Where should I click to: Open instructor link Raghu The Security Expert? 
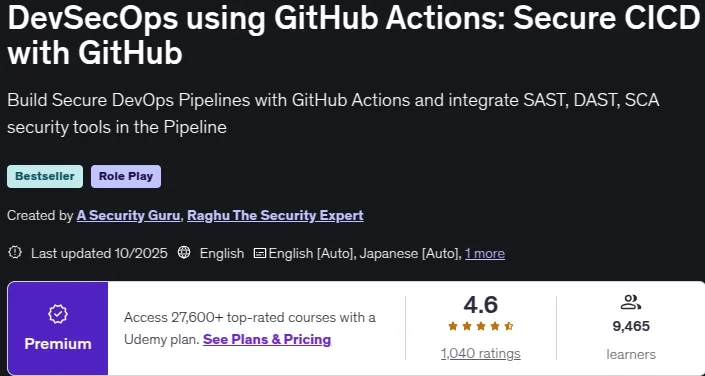tap(275, 215)
